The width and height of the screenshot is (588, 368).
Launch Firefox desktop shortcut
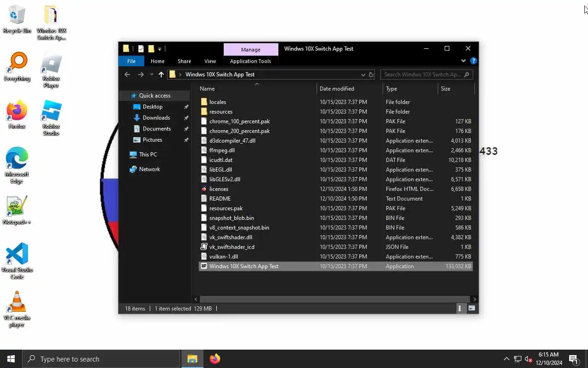click(17, 115)
